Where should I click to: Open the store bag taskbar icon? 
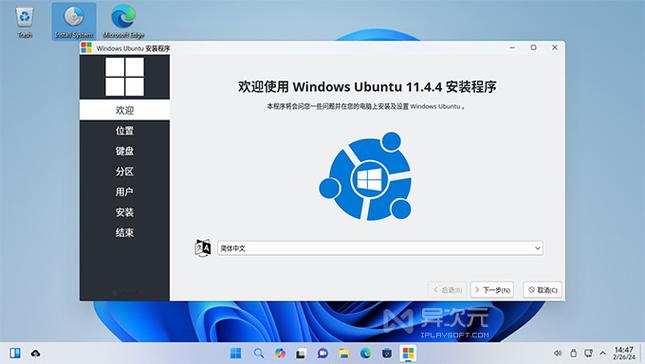[387, 353]
